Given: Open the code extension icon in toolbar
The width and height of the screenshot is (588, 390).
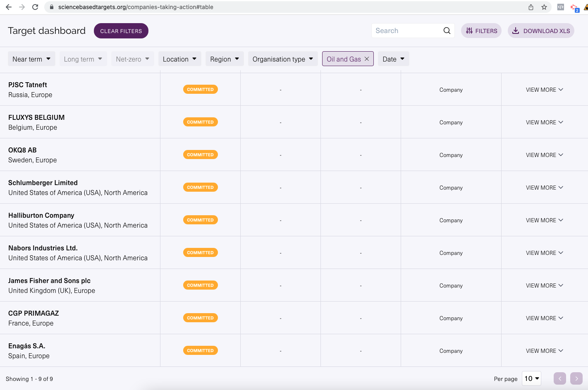Looking at the screenshot, I should coord(561,7).
